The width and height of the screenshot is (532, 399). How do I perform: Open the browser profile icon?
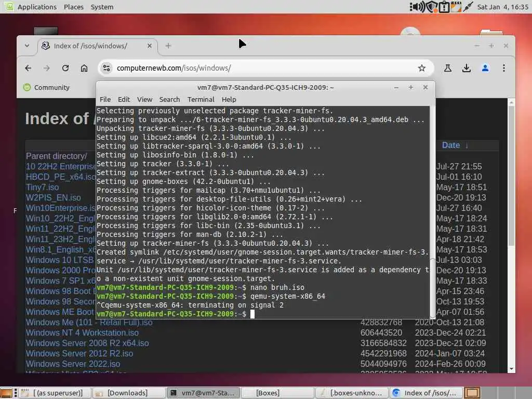(x=485, y=68)
